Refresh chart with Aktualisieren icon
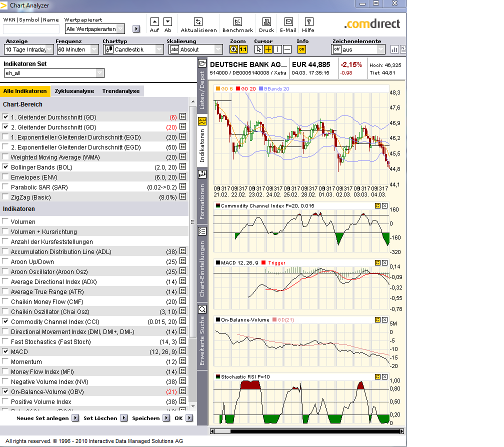 point(198,22)
